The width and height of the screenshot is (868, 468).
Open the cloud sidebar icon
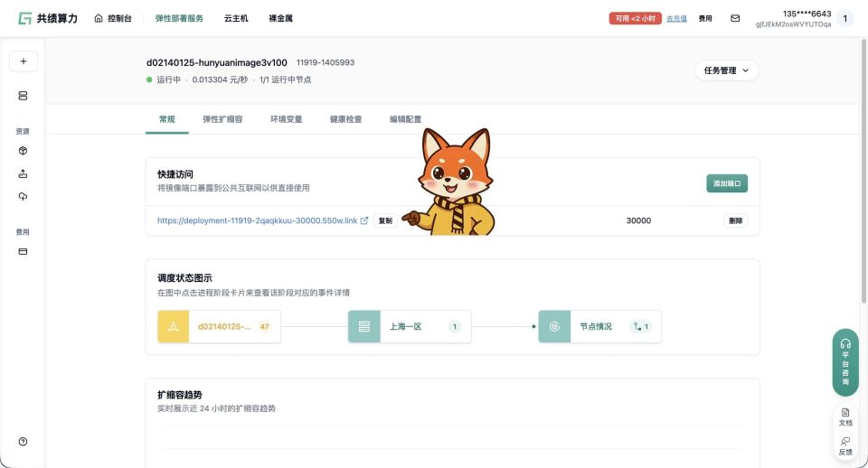click(x=23, y=196)
